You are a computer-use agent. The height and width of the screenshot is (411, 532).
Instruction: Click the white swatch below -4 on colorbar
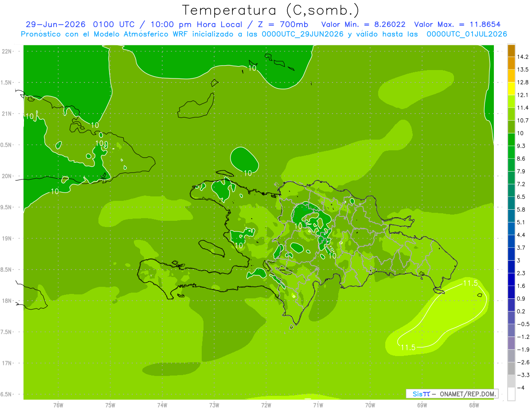(x=511, y=394)
